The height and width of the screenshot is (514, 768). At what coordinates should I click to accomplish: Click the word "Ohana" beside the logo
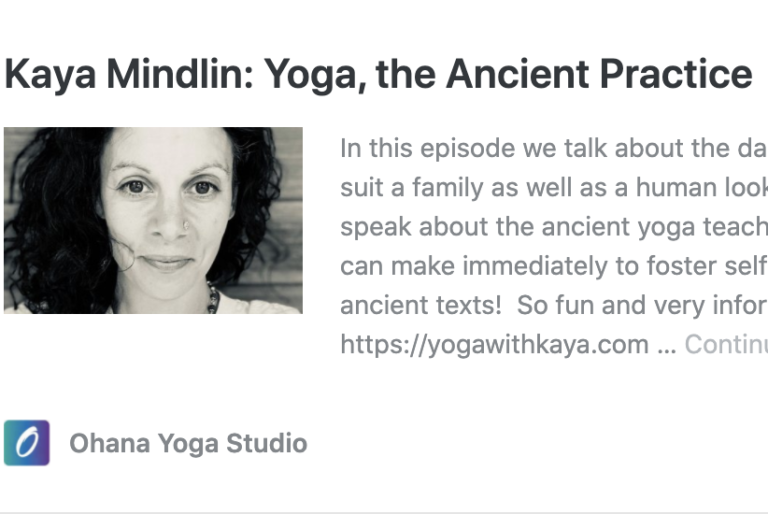click(x=110, y=443)
